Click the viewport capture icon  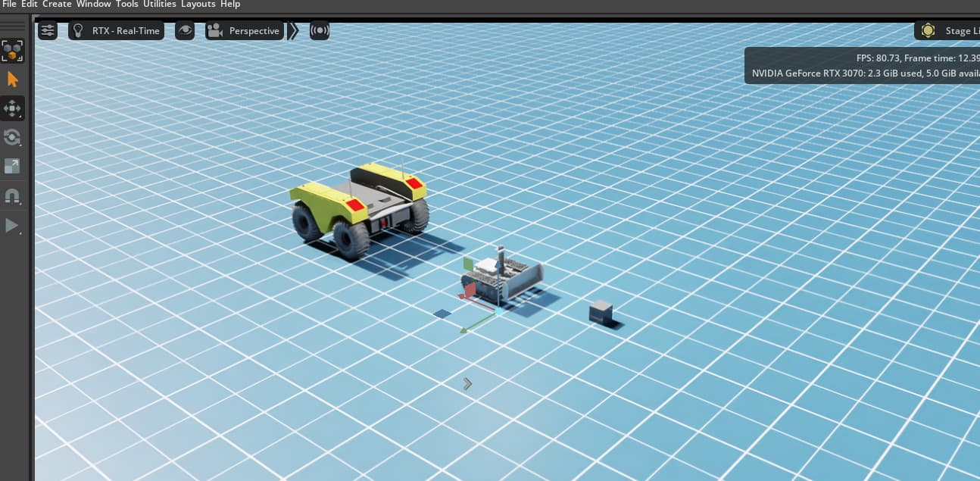[319, 30]
